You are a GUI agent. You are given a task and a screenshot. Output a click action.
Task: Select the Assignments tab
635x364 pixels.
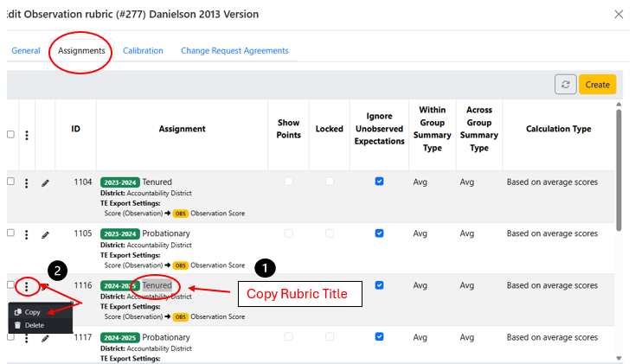tap(81, 51)
